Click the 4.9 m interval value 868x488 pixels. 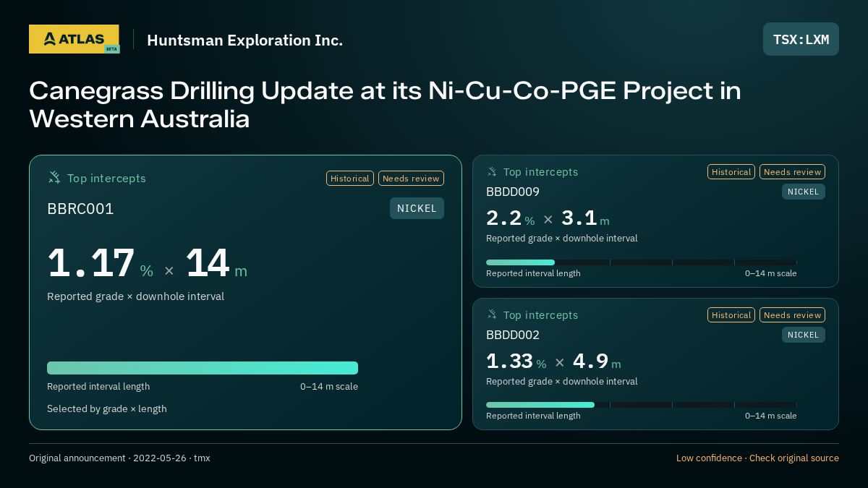[597, 361]
